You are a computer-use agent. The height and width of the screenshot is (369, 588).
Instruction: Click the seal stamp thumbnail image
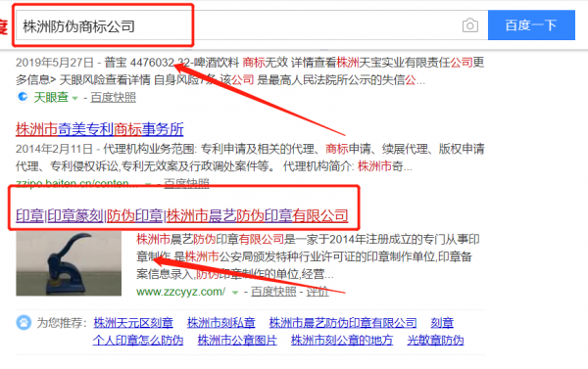69,263
